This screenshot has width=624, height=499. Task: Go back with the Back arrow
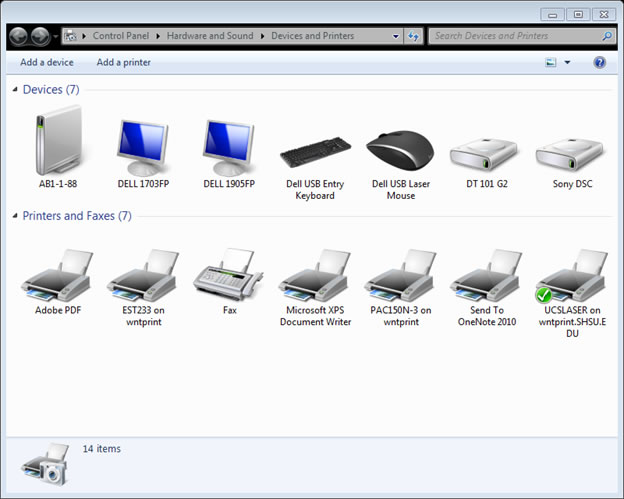19,37
